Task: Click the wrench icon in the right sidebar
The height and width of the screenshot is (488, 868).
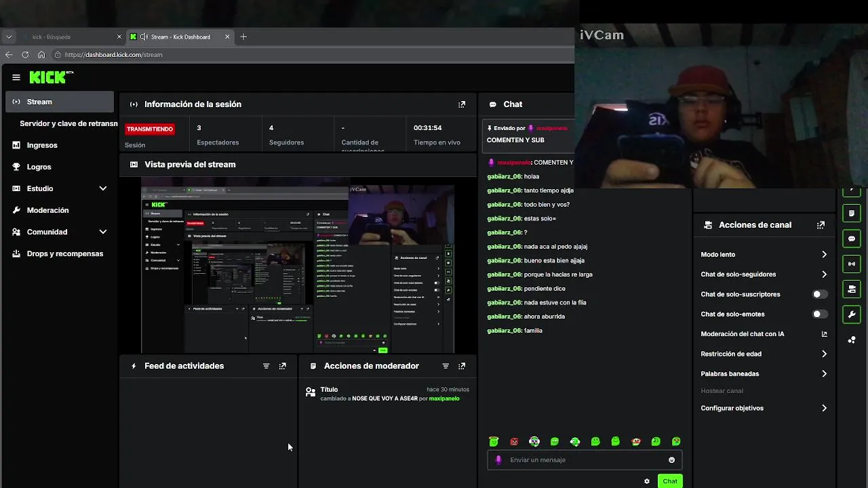Action: coord(852,314)
